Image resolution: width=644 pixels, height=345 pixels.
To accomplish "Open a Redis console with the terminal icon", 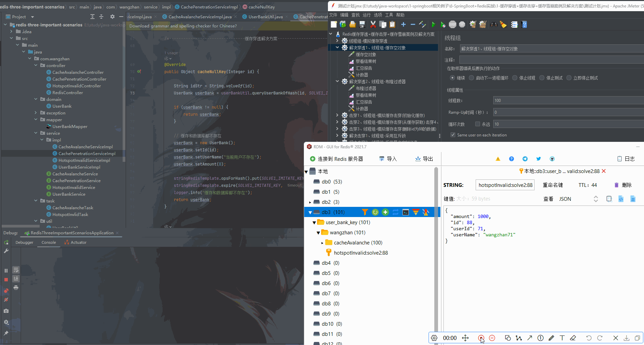I will (406, 212).
